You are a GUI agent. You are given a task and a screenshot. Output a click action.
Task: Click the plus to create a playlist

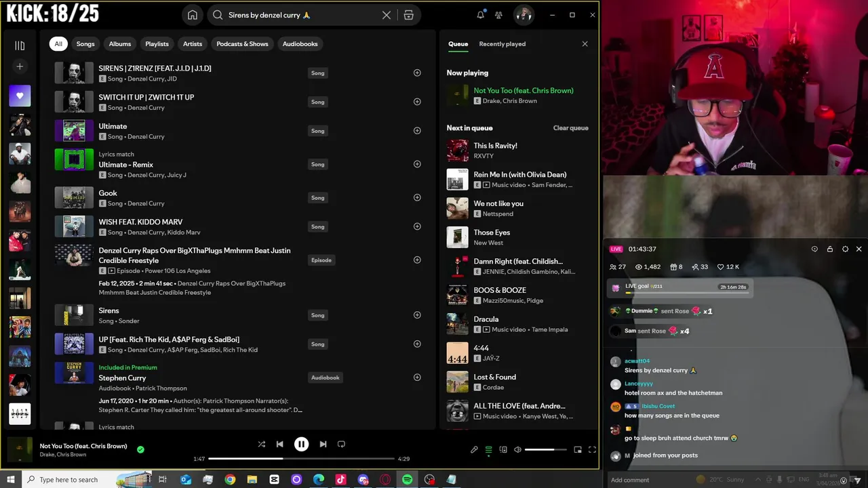[20, 66]
